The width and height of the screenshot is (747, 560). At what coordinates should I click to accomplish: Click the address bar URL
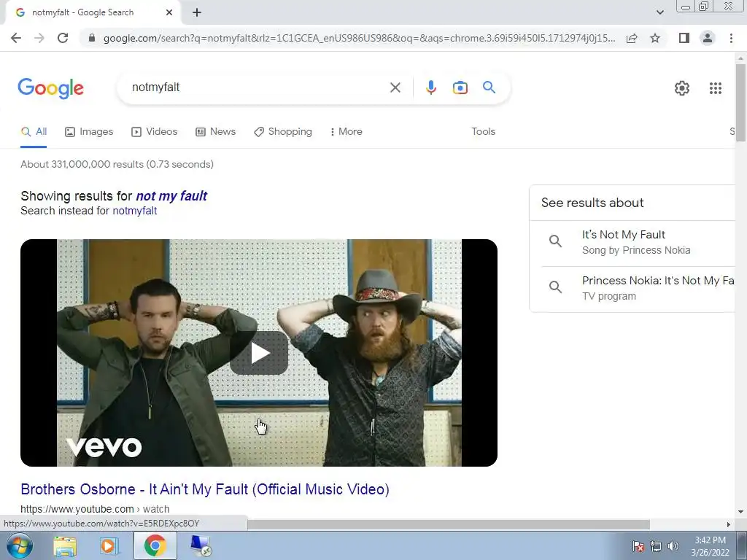click(359, 38)
